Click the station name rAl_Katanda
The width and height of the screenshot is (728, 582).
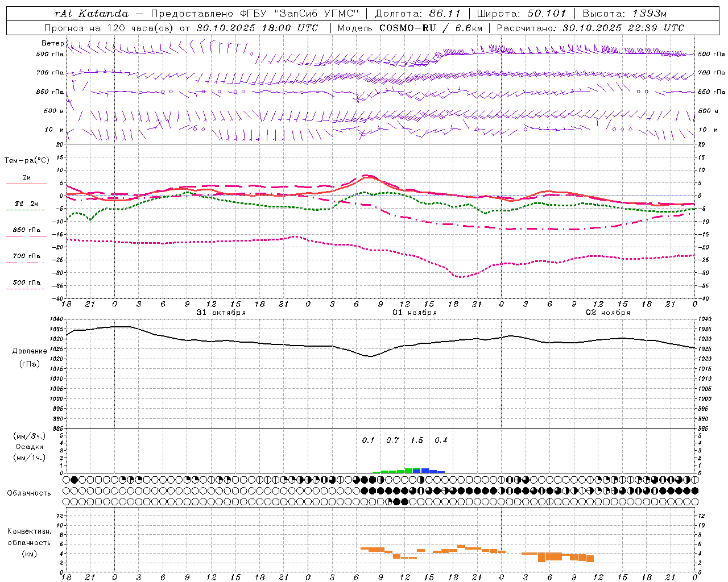click(x=91, y=13)
